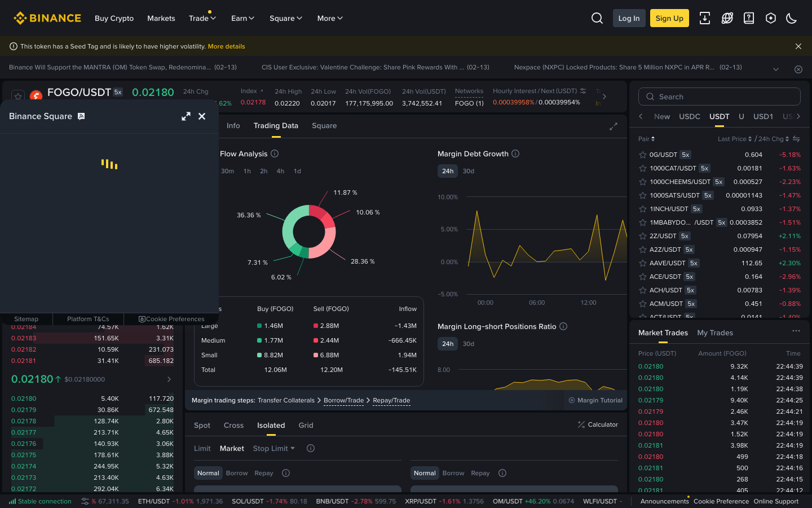Open the rewards hub hexagon icon
Screen dimensions: 812x508
(x=770, y=18)
